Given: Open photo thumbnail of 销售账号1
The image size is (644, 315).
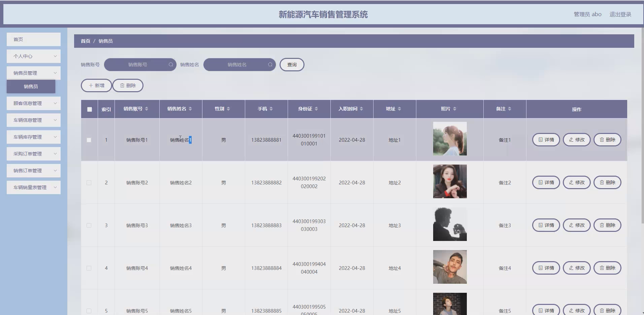Looking at the screenshot, I should [x=450, y=139].
